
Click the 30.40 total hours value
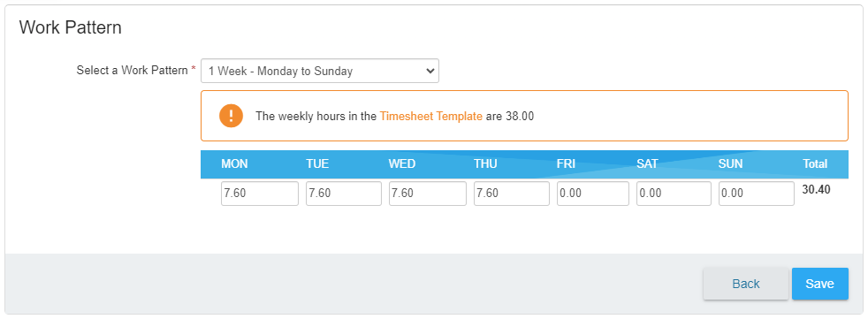[817, 189]
